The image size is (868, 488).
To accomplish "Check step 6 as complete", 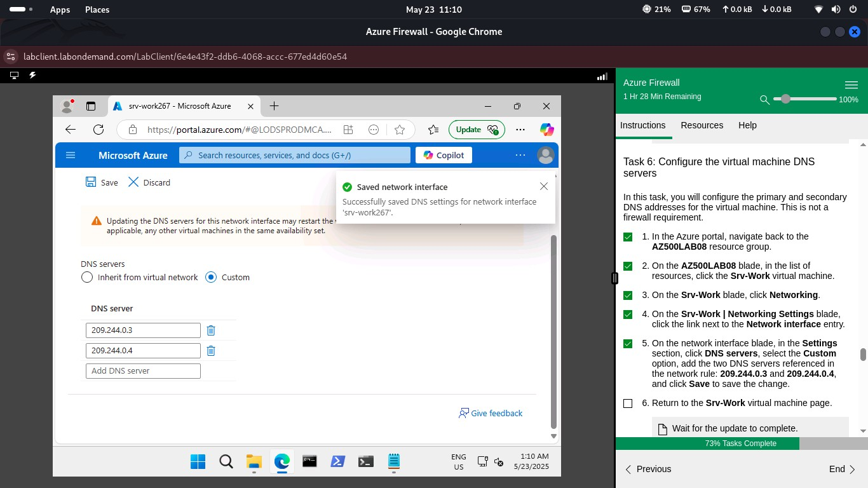I will 628,403.
